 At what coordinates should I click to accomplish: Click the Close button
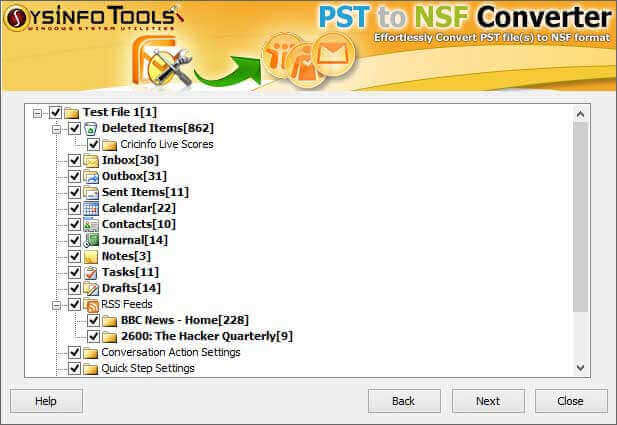point(571,401)
